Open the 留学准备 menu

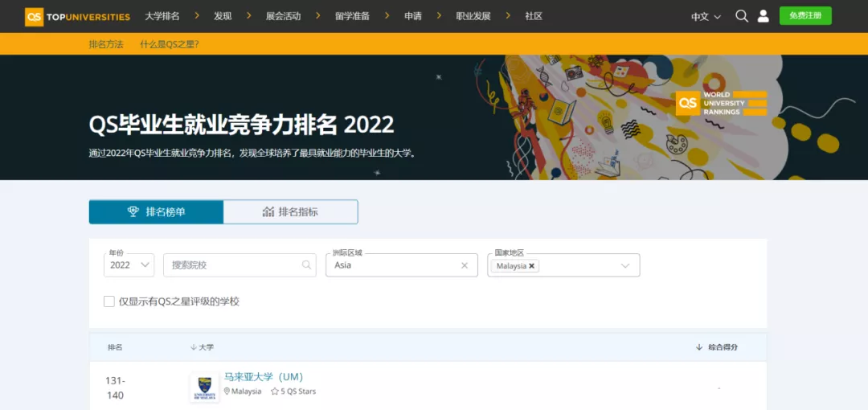tap(352, 16)
